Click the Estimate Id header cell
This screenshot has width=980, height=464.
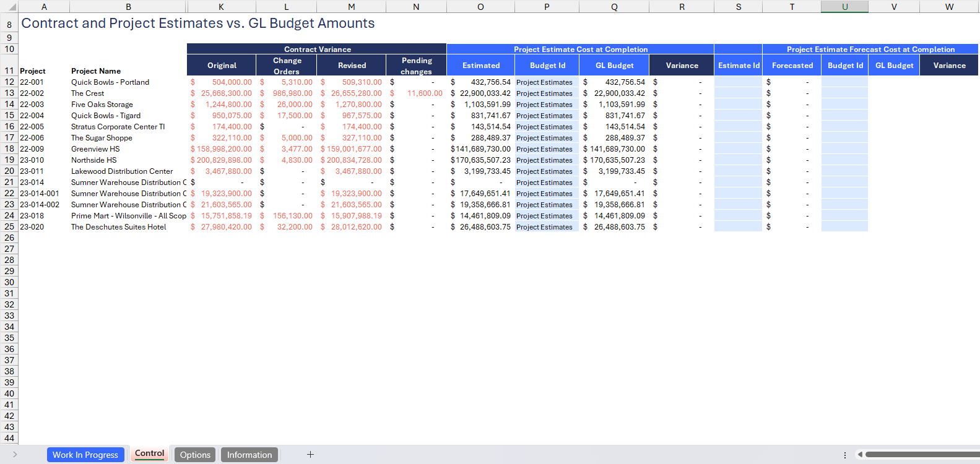click(x=739, y=65)
